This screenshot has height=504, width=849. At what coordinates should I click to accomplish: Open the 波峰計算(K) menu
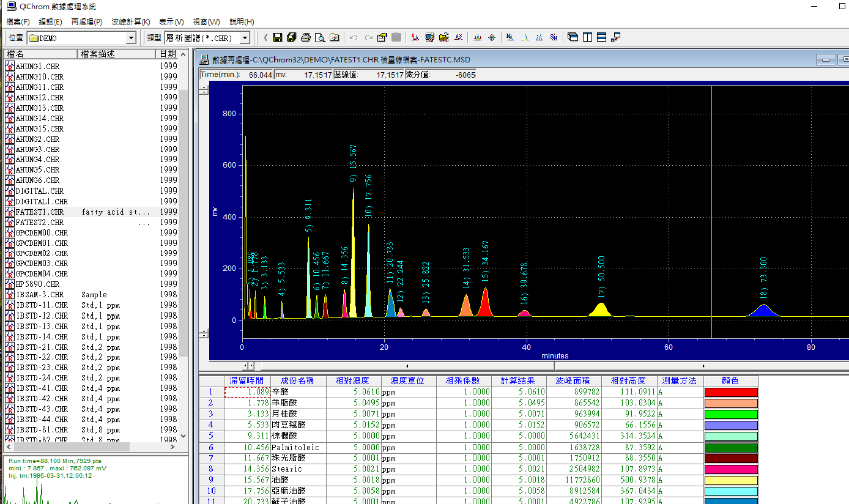tap(130, 22)
